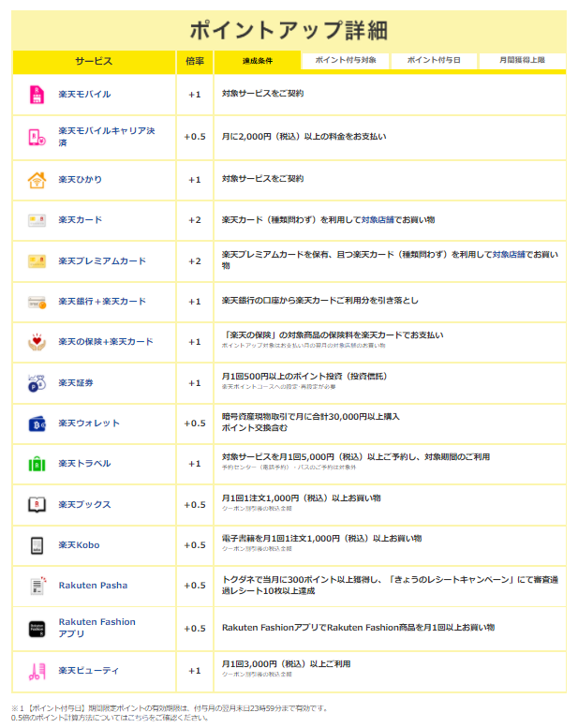578x728 pixels.
Task: Open the Rakuten Pasha link
Action: (x=93, y=586)
